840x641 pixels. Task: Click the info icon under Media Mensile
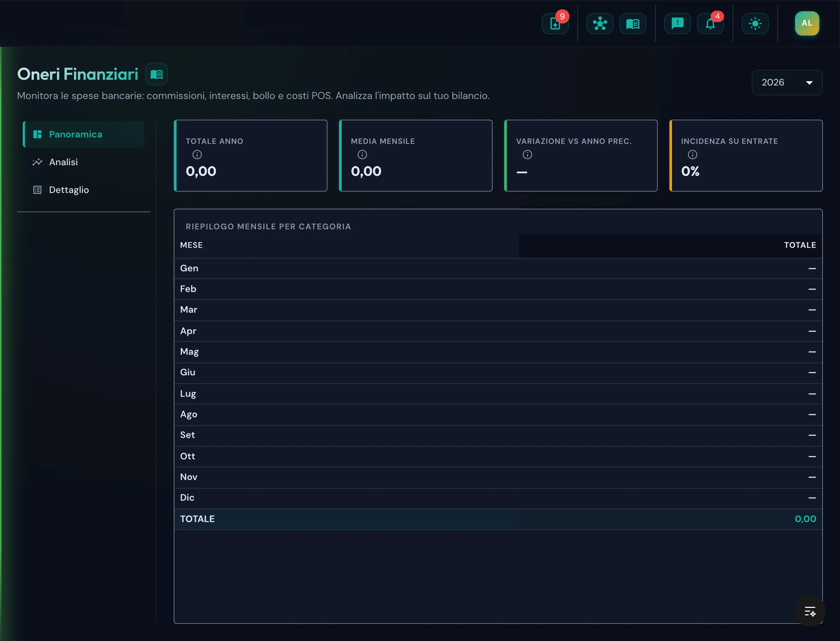pos(362,155)
